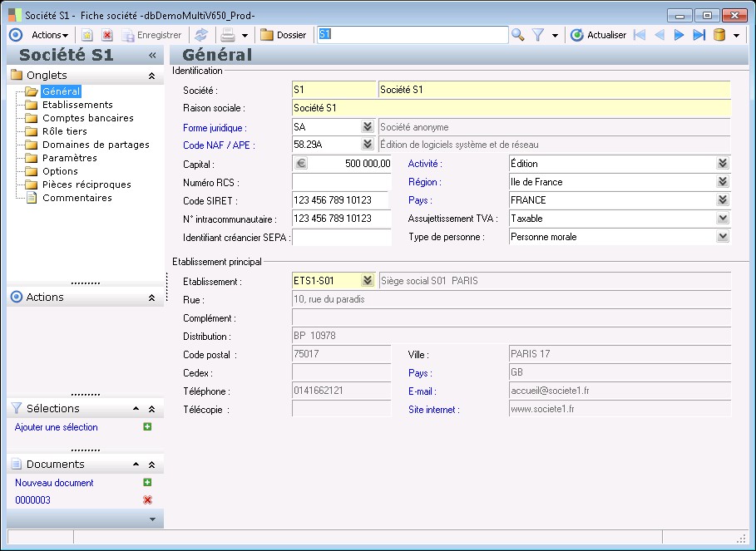
Task: Click the magnifying glass search icon
Action: click(518, 35)
